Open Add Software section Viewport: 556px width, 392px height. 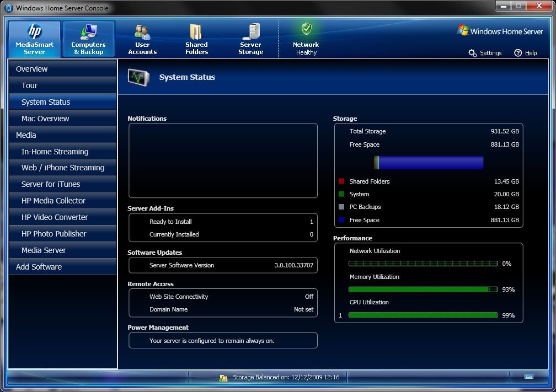[x=63, y=267]
